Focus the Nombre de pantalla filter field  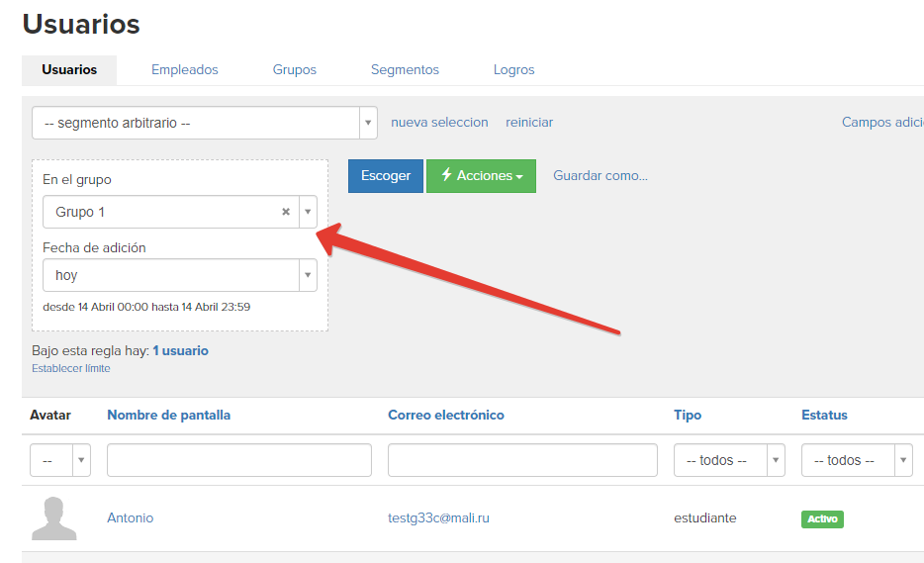(x=239, y=460)
